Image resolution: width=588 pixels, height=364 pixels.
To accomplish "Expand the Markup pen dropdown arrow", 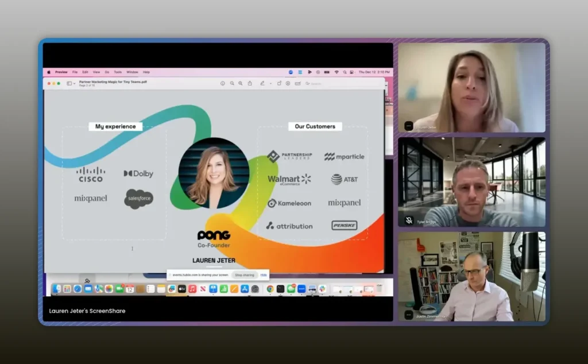I will point(270,83).
